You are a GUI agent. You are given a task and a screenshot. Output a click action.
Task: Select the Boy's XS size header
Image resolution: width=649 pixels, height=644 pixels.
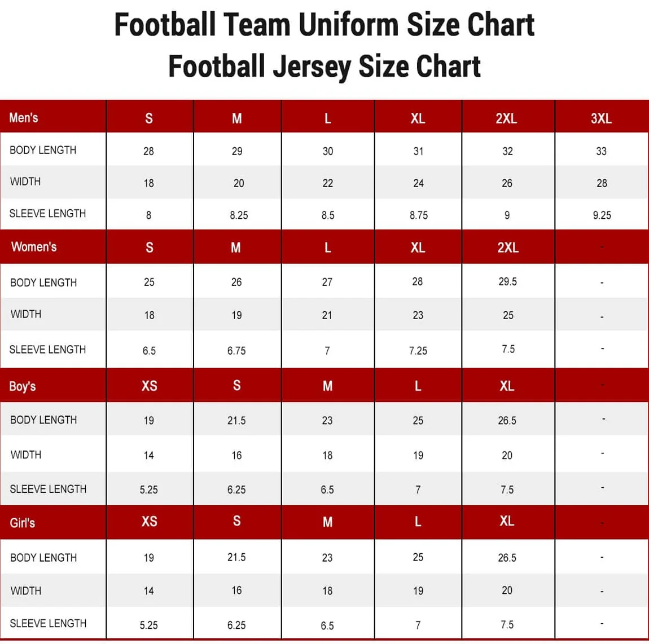(149, 386)
